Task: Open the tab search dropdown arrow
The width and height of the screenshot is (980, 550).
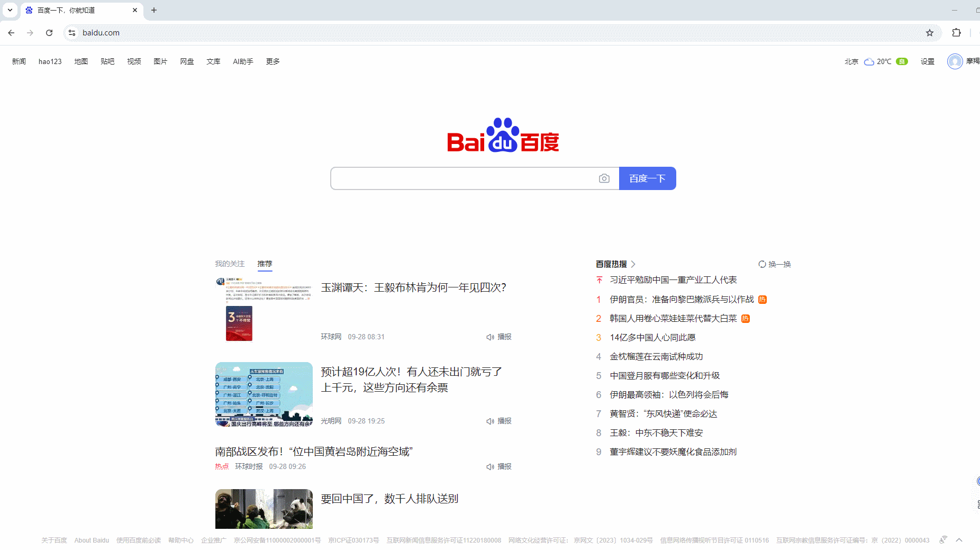Action: pyautogui.click(x=10, y=10)
